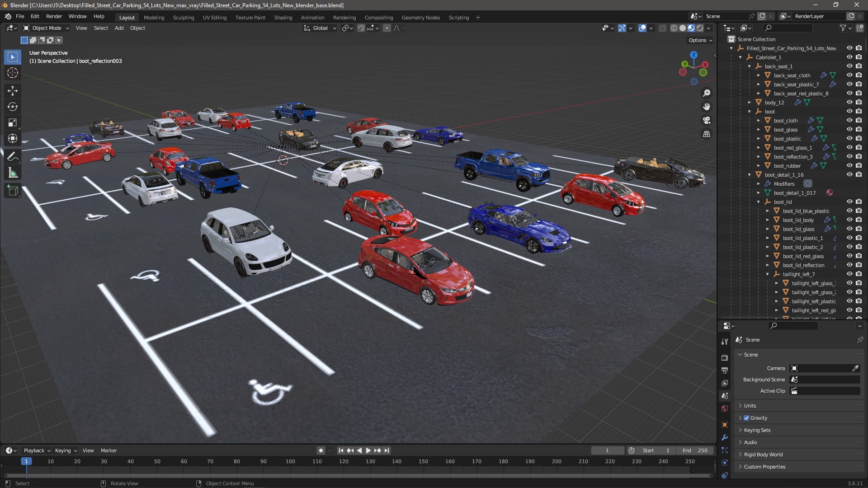Image resolution: width=868 pixels, height=488 pixels.
Task: Open the Add menu in viewport header
Action: [119, 28]
